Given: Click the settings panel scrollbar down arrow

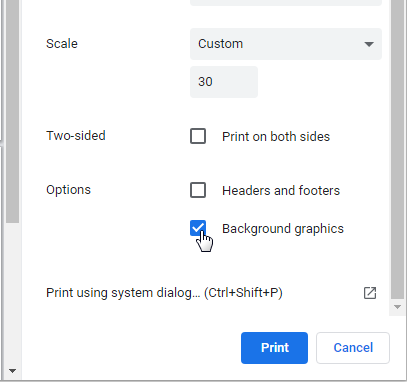Looking at the screenshot, I should click(397, 307).
